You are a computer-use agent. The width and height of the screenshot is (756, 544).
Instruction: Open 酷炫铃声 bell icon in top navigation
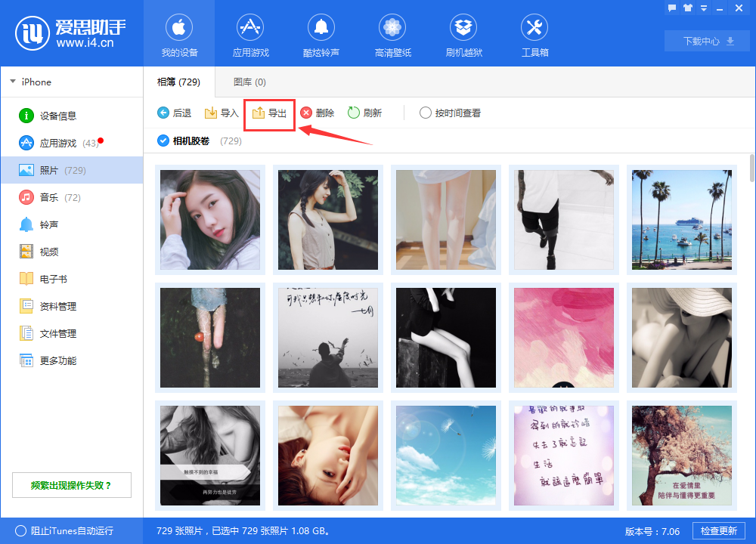click(x=321, y=29)
